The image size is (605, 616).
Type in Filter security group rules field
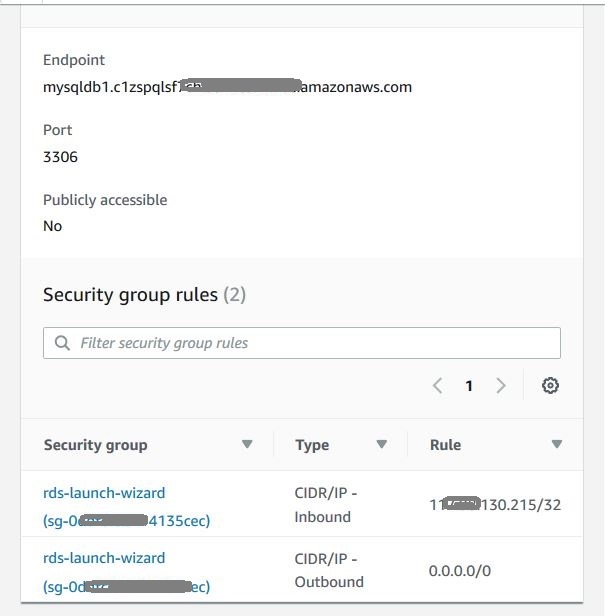pos(310,343)
